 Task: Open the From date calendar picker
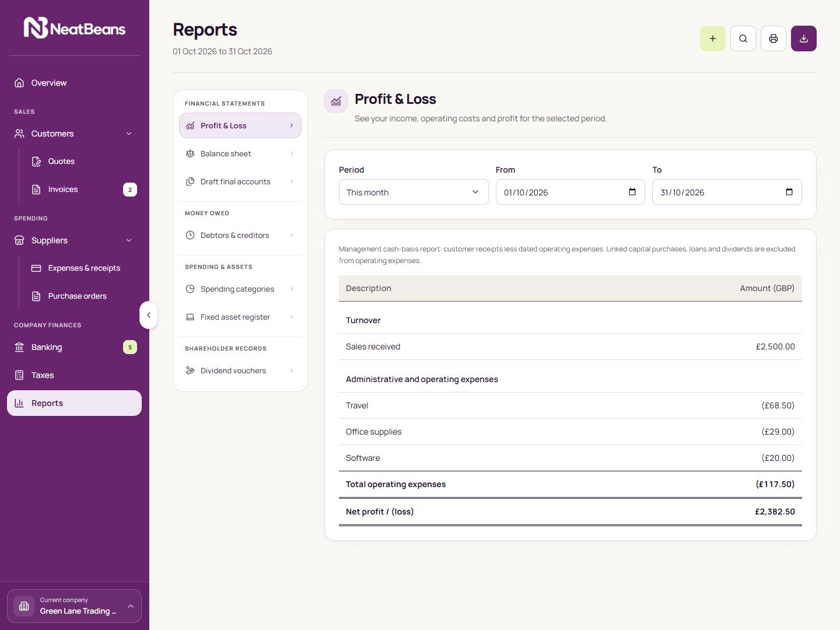pyautogui.click(x=632, y=192)
